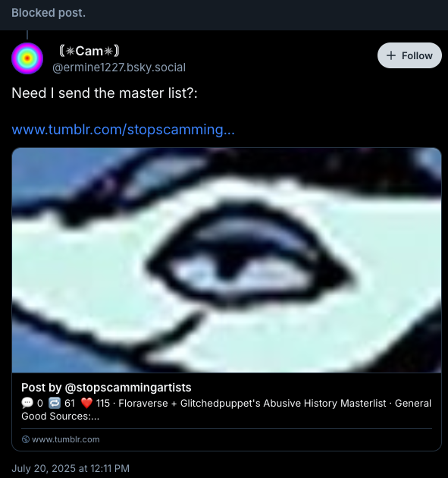The image size is (448, 478).
Task: Click the red heart likes icon
Action: (x=86, y=403)
